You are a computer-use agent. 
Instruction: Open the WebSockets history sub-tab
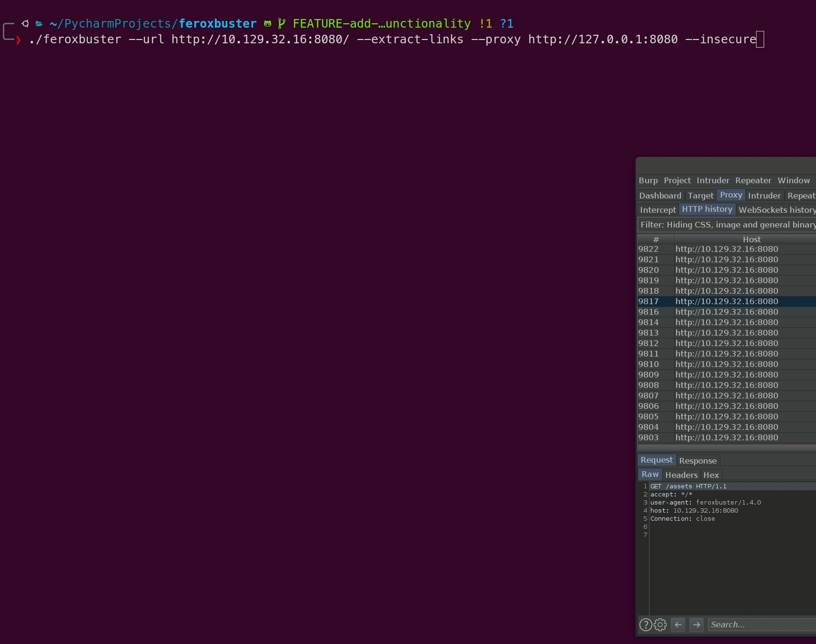click(777, 210)
